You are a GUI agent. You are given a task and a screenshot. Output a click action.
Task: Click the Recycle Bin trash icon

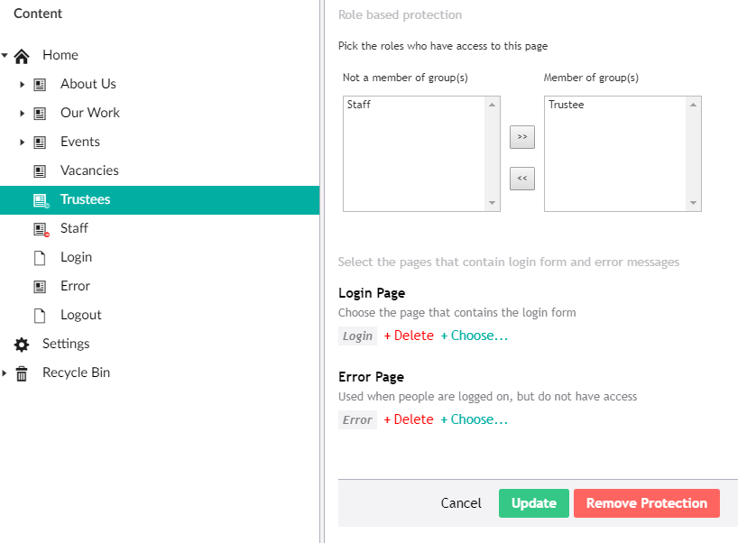coord(23,373)
